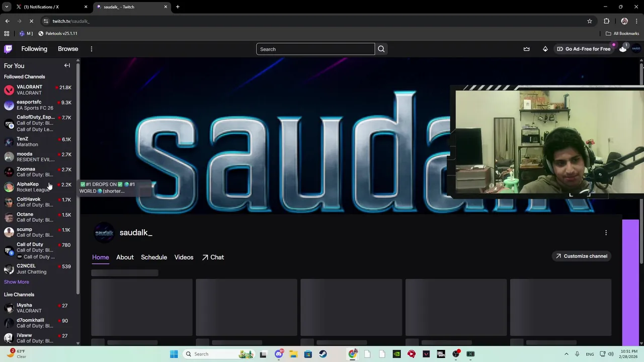The width and height of the screenshot is (644, 362).
Task: Open the Prime Loot crown icon
Action: click(526, 49)
